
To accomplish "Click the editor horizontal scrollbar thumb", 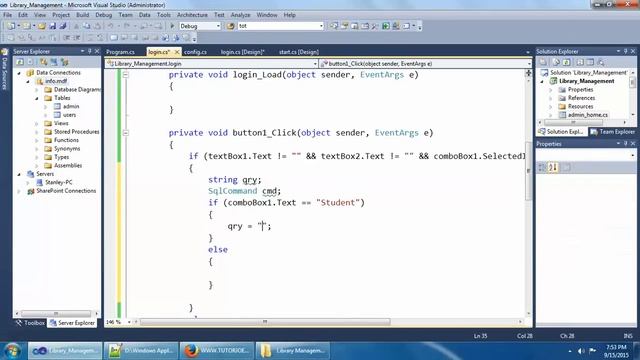I will point(265,322).
